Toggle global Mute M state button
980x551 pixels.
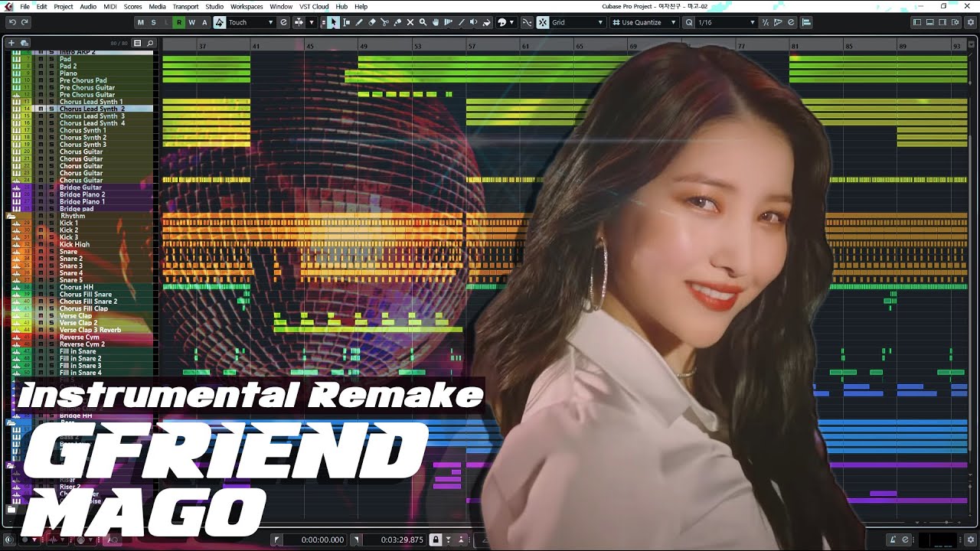[x=140, y=22]
